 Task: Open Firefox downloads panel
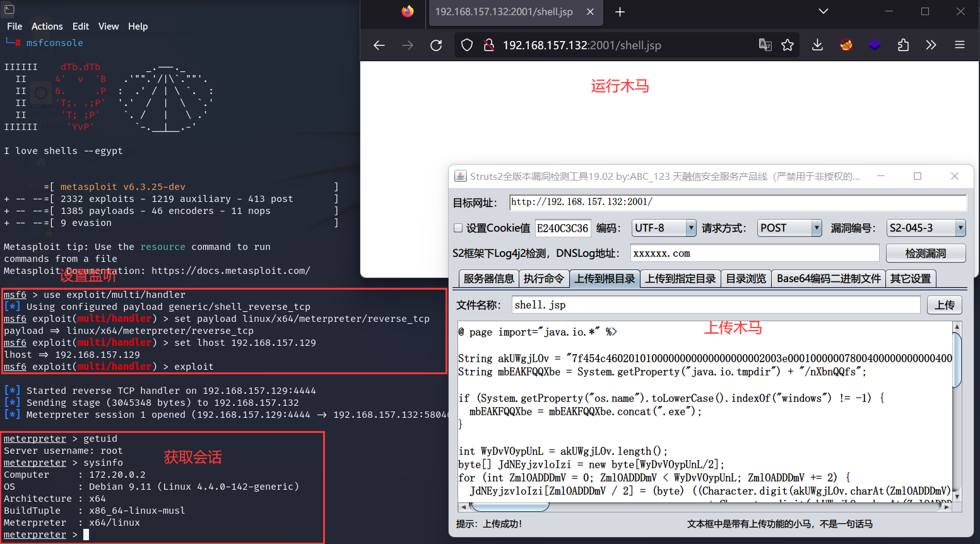[817, 45]
